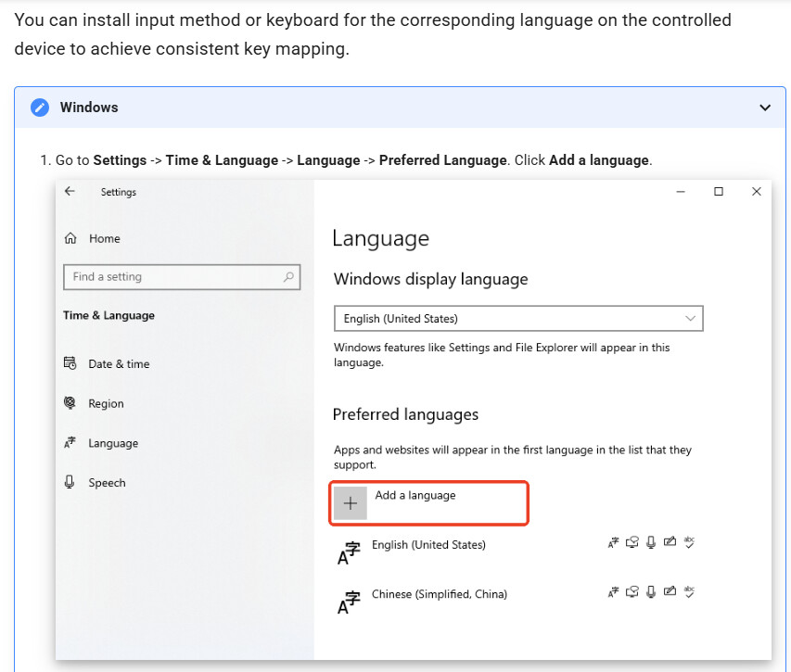This screenshot has width=791, height=672.
Task: Click the Date & time calendar icon
Action: point(70,363)
